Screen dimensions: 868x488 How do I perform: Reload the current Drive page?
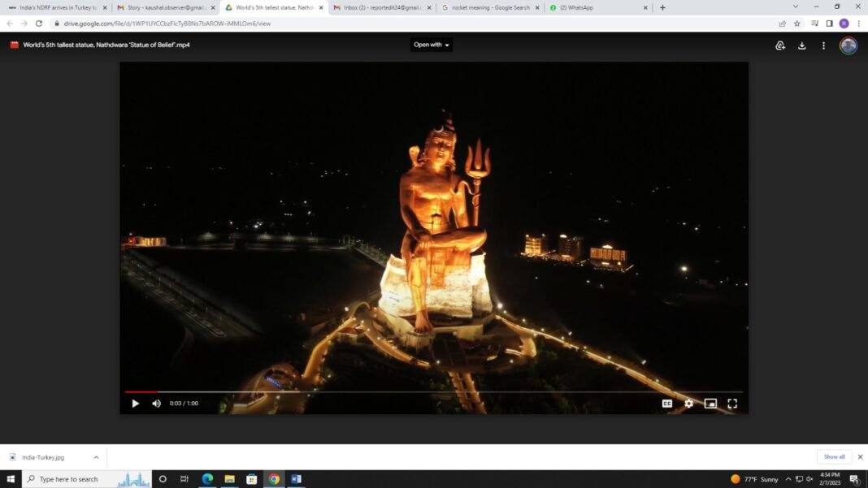pos(38,24)
